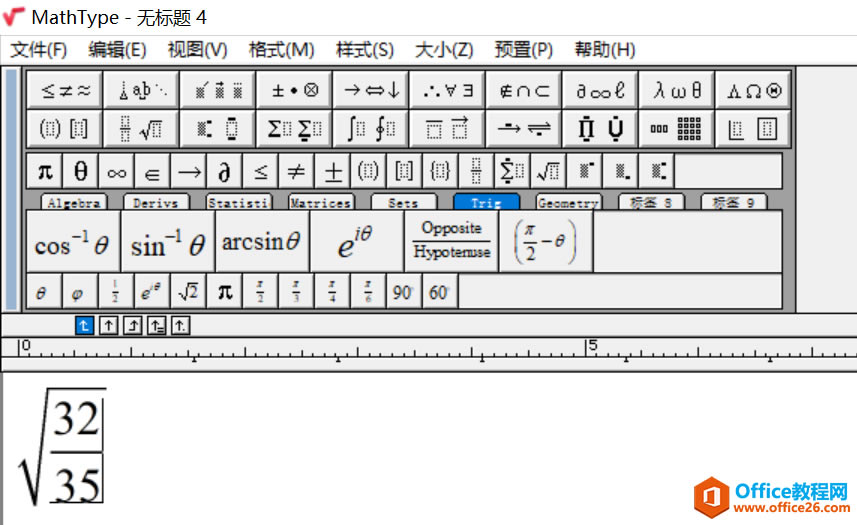The image size is (857, 525).
Task: Open the summation templates palette
Action: [x=294, y=129]
